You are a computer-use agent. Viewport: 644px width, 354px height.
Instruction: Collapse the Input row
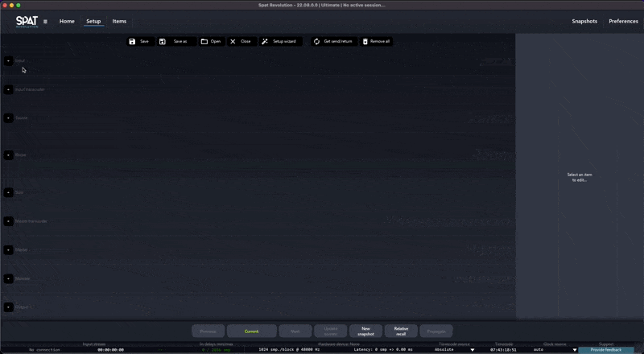[8, 61]
